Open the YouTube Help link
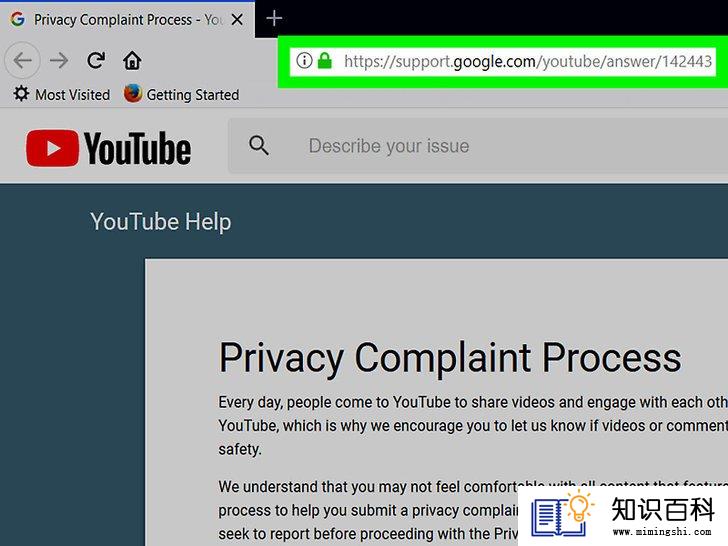The width and height of the screenshot is (728, 546). pos(161,221)
